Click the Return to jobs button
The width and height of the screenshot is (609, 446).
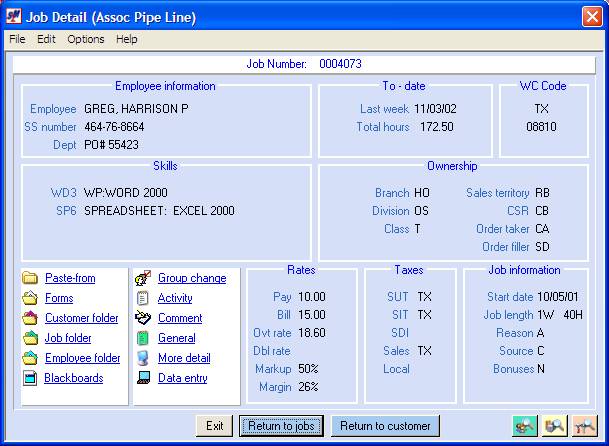tap(281, 426)
